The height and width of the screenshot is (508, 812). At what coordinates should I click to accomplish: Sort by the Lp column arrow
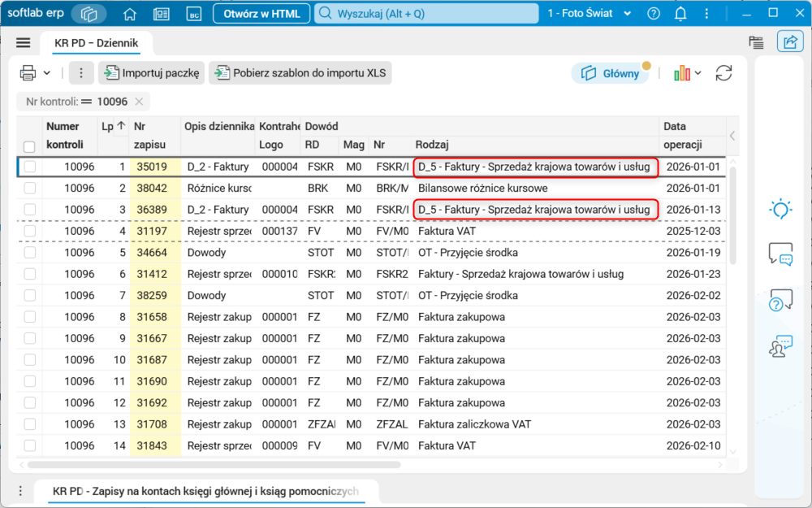(121, 126)
